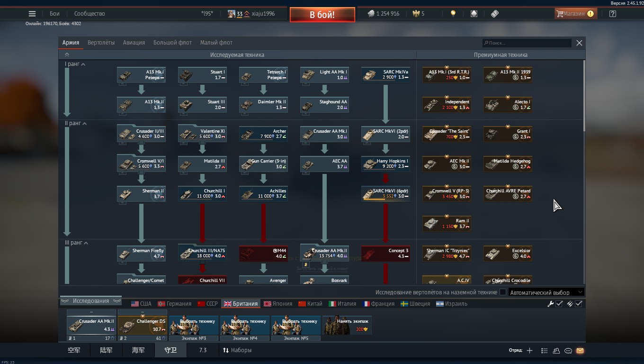Open the help question mark icon
The image size is (644, 364).
point(613,14)
